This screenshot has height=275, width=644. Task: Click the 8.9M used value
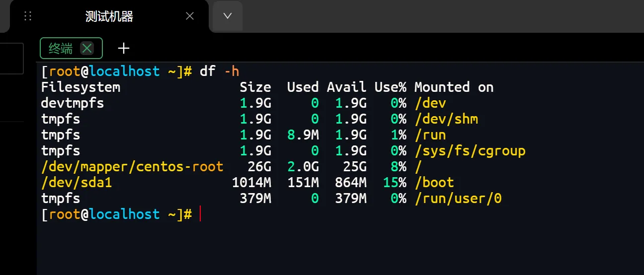tap(303, 135)
